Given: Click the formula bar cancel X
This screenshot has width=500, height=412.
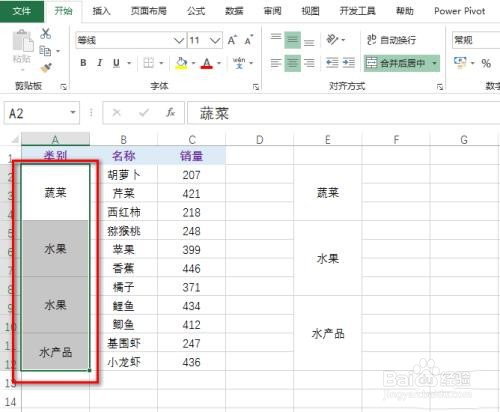Looking at the screenshot, I should [x=116, y=113].
